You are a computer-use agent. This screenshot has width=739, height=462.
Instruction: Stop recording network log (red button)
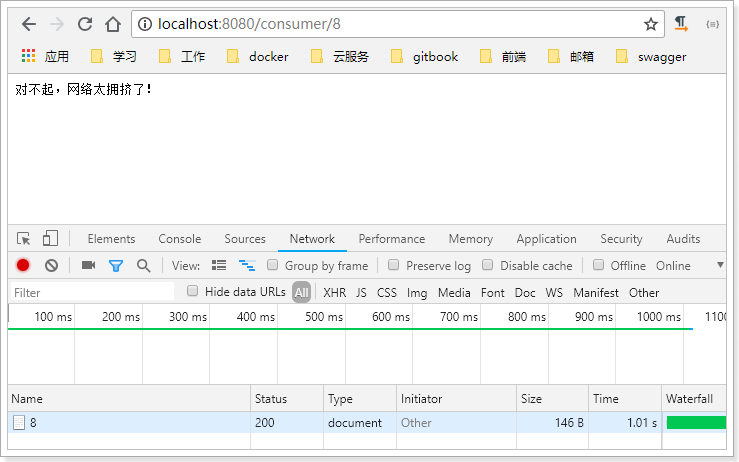pos(23,265)
